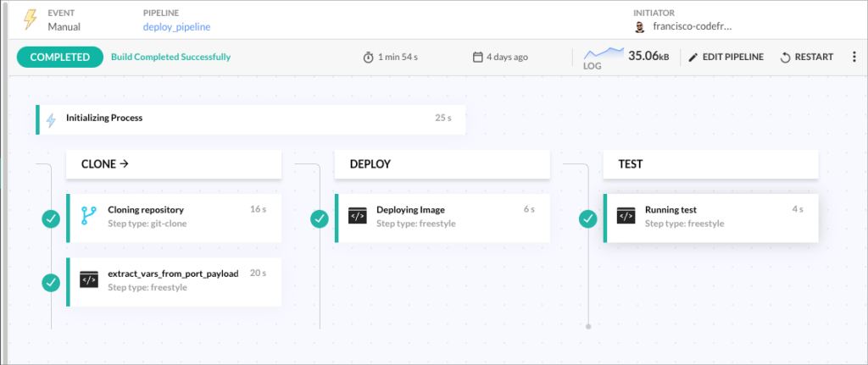Restart the build with RESTART button
The width and height of the screenshot is (868, 365).
coord(806,57)
